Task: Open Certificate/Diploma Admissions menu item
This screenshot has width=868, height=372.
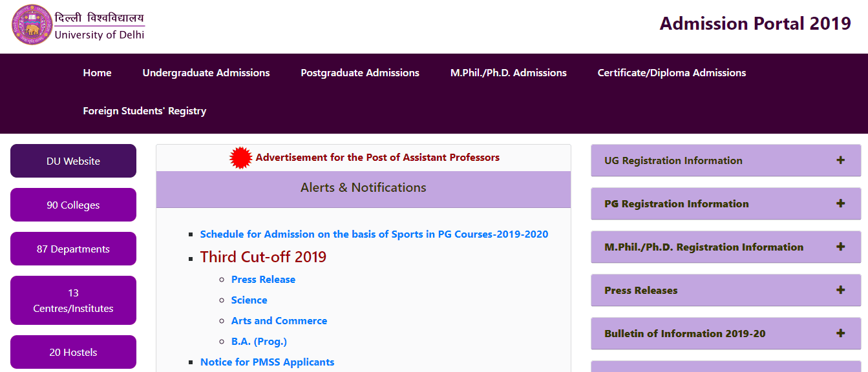Action: tap(672, 73)
